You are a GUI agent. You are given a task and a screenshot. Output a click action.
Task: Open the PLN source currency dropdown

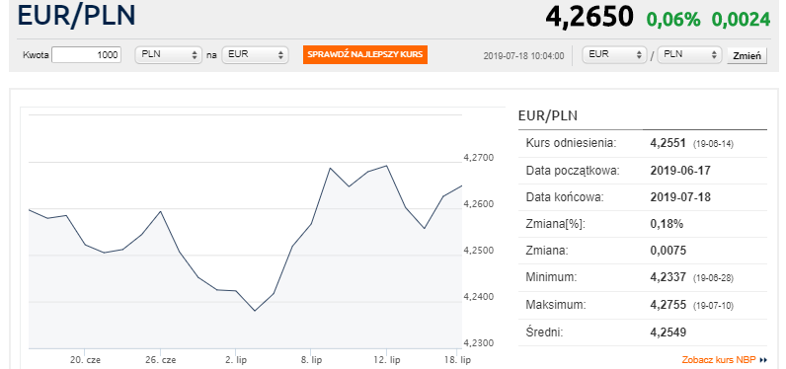[168, 55]
